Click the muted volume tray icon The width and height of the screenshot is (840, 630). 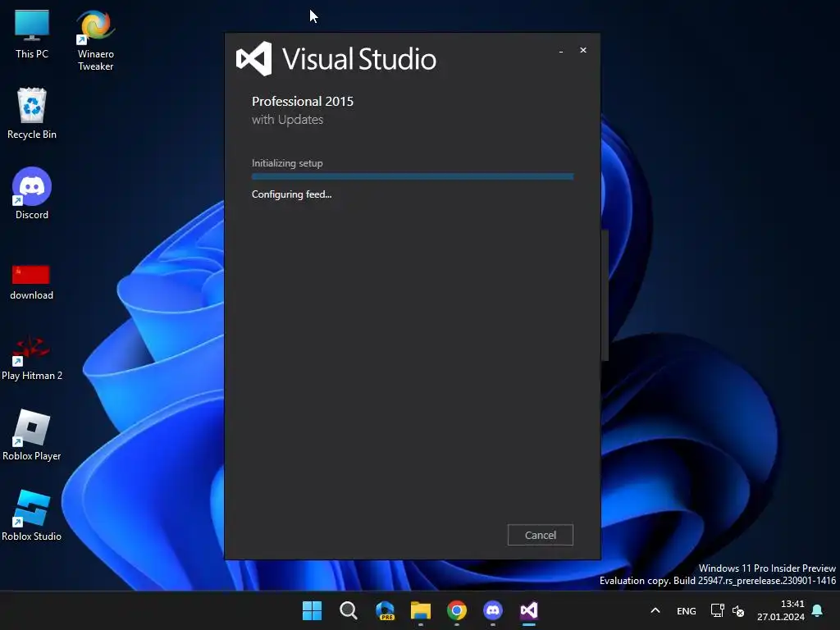coord(738,610)
